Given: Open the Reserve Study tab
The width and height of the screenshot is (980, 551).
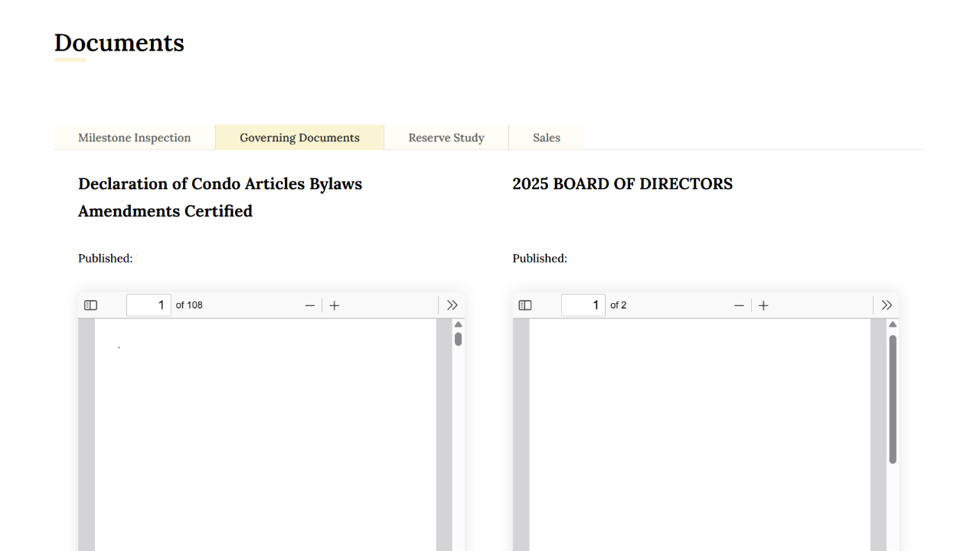Looking at the screenshot, I should tap(446, 138).
